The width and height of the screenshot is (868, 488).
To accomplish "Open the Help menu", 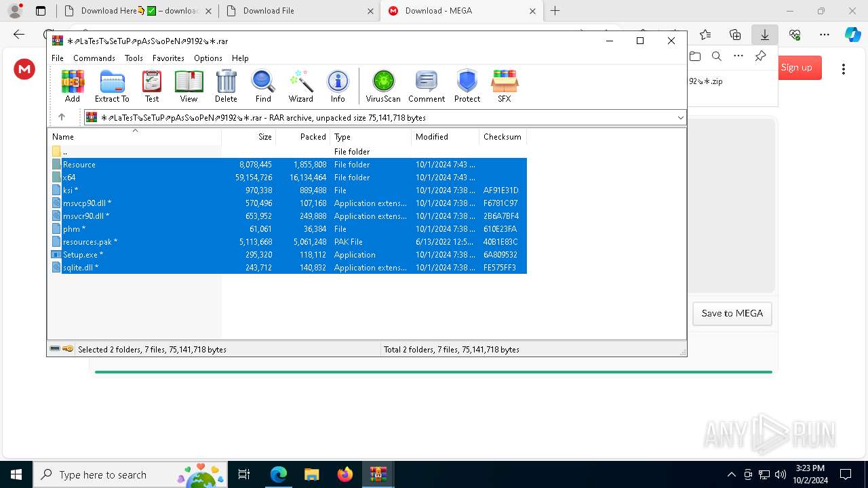I will tap(240, 58).
